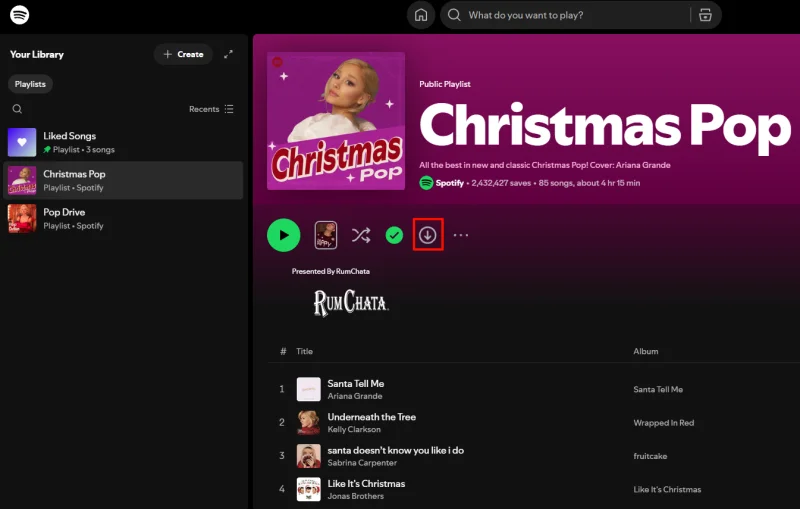Download the playlist with arrow icon
Viewport: 800px width, 509px height.
428,235
